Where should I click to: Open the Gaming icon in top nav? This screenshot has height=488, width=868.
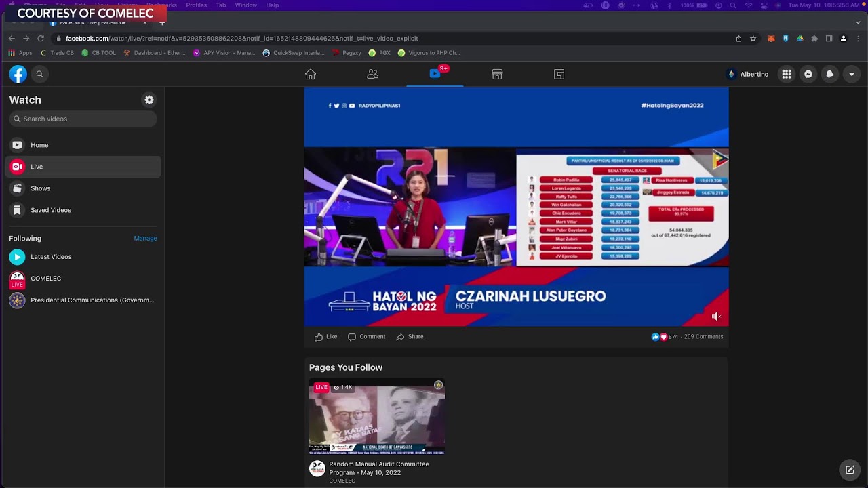click(x=559, y=74)
